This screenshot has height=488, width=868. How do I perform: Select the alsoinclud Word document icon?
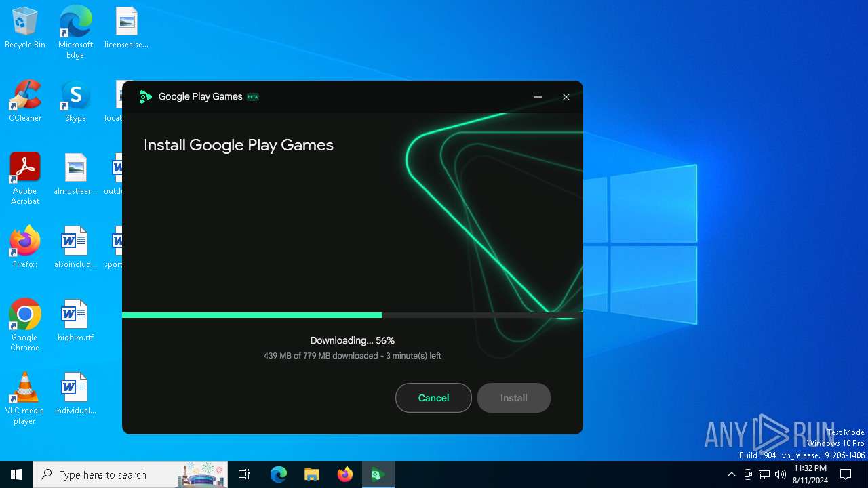75,247
